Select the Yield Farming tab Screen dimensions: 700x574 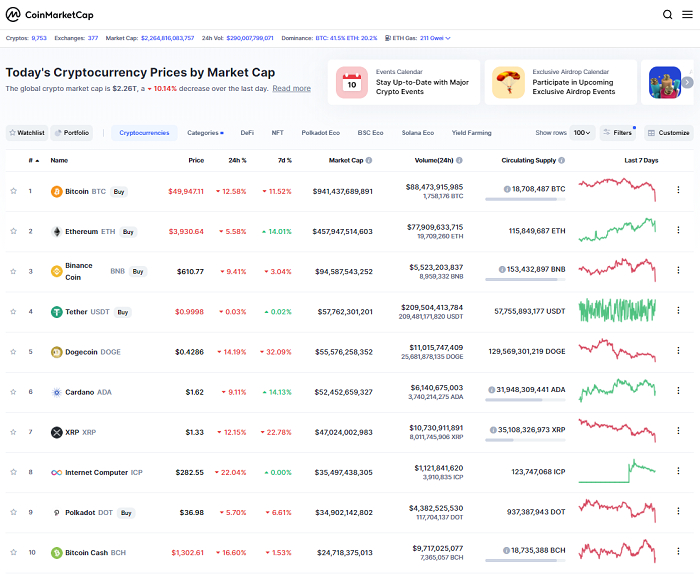(x=471, y=132)
